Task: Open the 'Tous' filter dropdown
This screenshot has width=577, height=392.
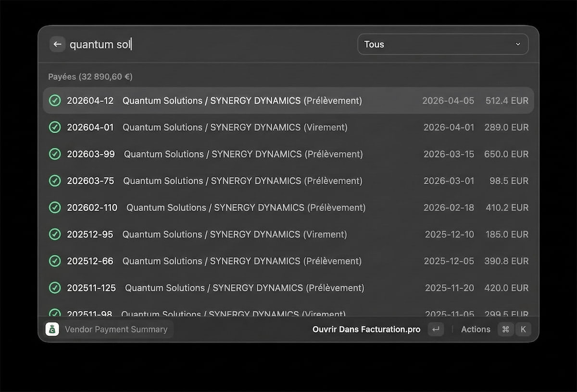Action: pyautogui.click(x=443, y=44)
